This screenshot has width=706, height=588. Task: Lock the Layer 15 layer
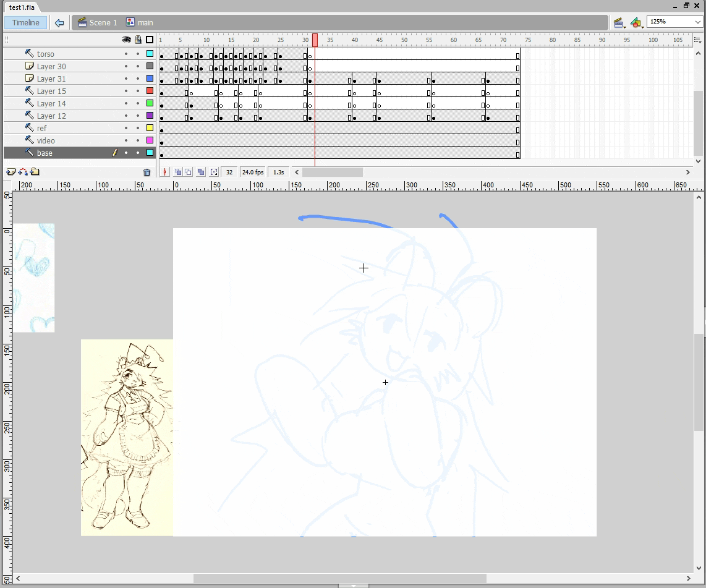point(138,91)
